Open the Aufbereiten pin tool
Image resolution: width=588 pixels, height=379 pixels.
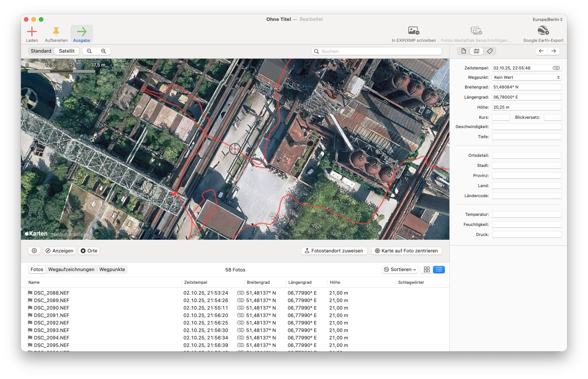(56, 32)
